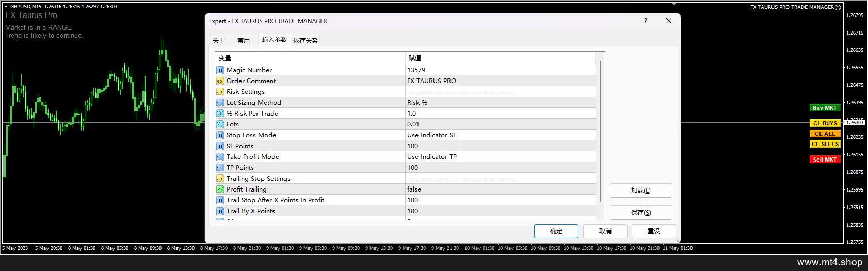Screen dimensions: 868x271
Task: Click the 加载(L) load button
Action: click(641, 190)
